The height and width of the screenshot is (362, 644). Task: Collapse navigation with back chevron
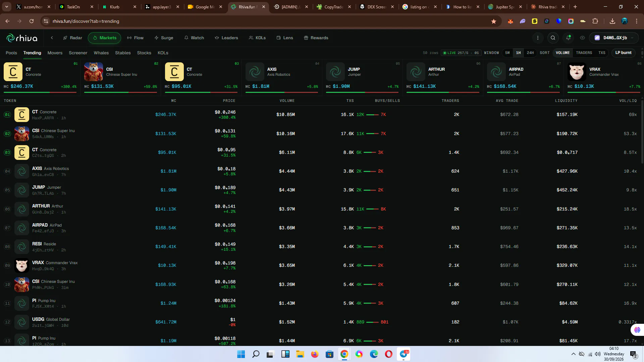52,38
